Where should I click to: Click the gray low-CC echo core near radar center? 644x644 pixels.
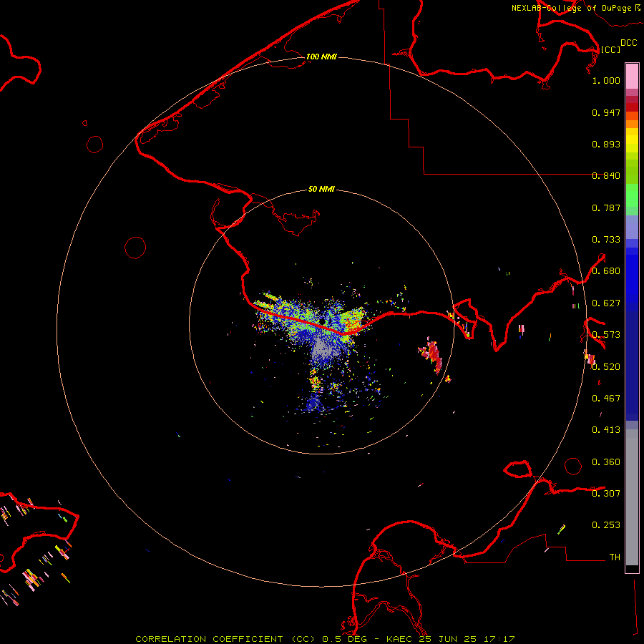323,348
